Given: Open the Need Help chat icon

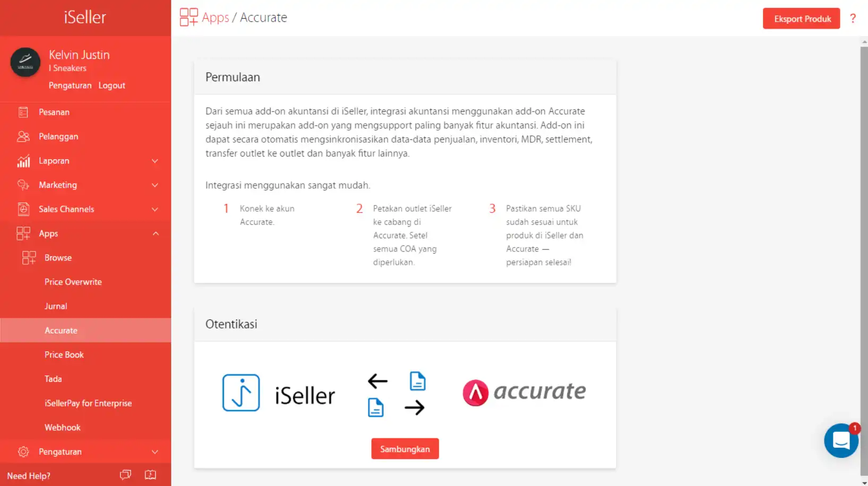Looking at the screenshot, I should click(126, 475).
